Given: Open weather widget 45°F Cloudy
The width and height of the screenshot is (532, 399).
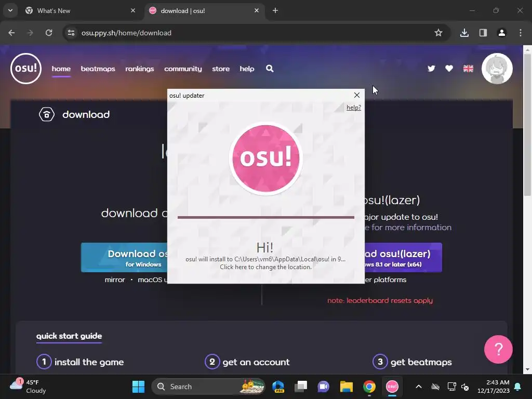Looking at the screenshot, I should (28, 387).
